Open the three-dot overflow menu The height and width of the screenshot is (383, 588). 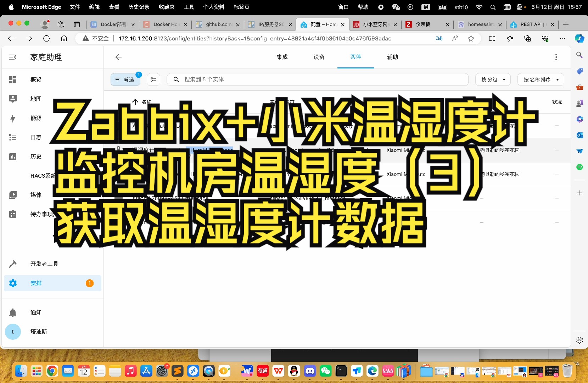click(x=556, y=57)
